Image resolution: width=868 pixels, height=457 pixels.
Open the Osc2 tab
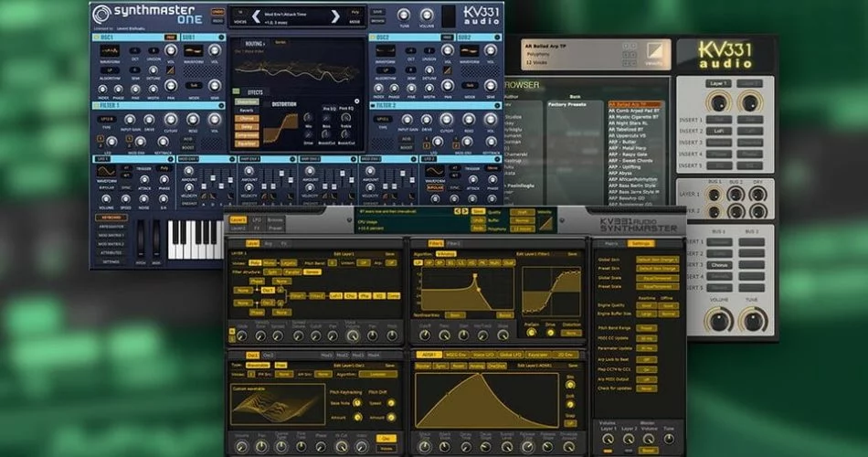(268, 355)
